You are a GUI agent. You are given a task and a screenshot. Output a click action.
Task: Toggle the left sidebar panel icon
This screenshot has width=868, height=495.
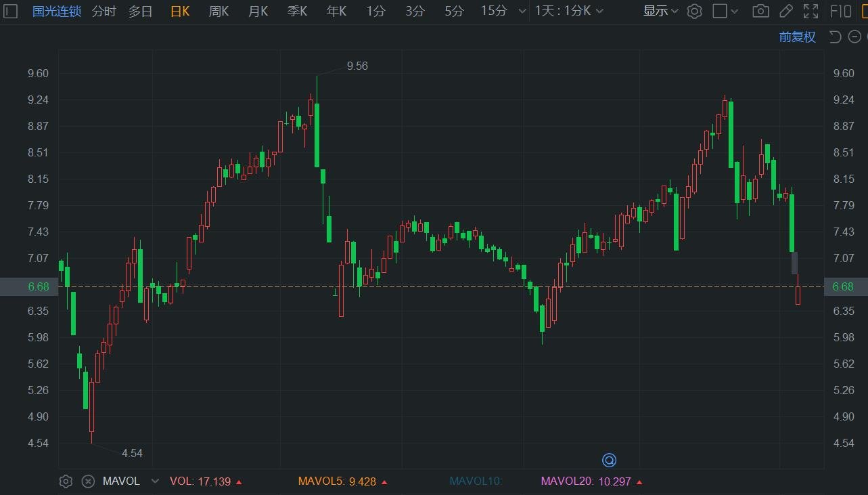pos(11,11)
